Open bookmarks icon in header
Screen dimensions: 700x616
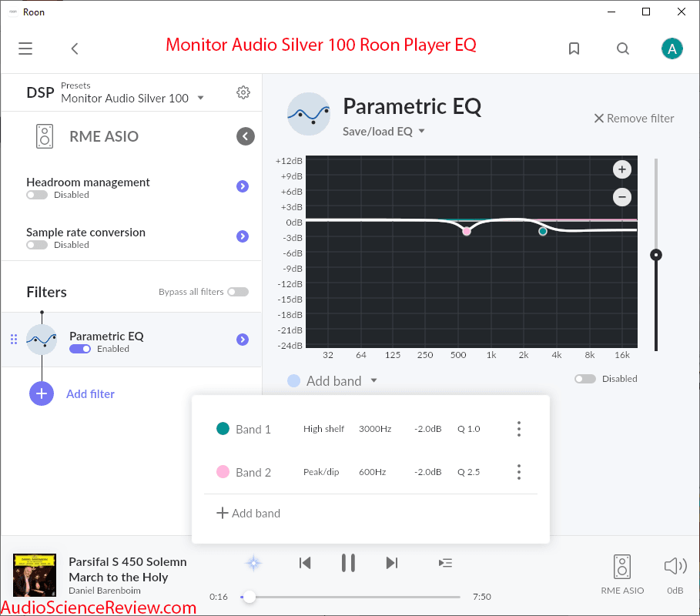[x=574, y=49]
